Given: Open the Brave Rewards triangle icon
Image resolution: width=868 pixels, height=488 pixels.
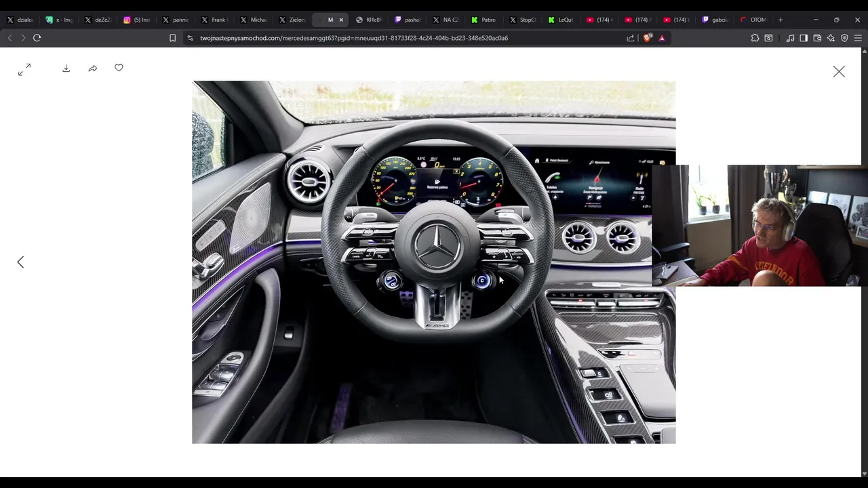Looking at the screenshot, I should pos(662,38).
